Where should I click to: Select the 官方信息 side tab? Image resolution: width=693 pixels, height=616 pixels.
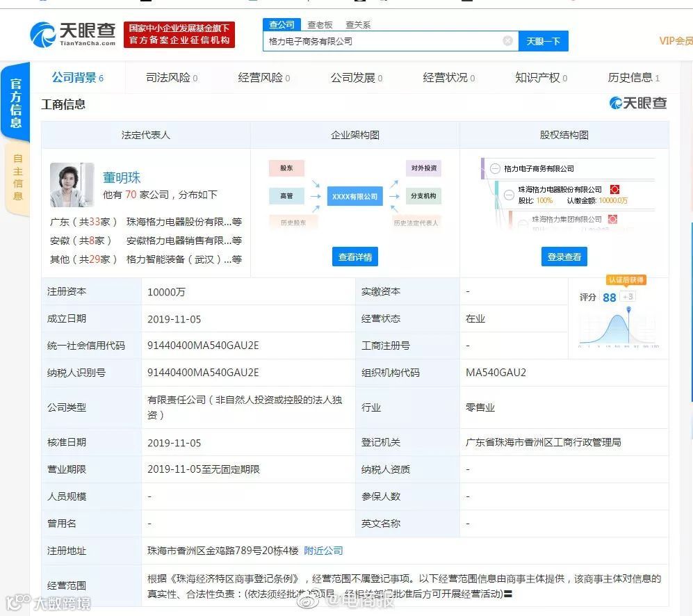[x=16, y=103]
